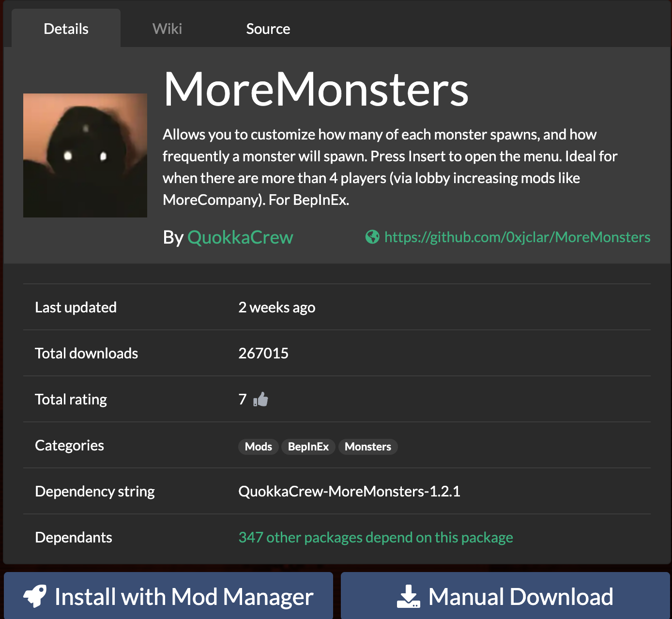Click the globe icon beside the GitHub URL
Screen dimensions: 672x619
pyautogui.click(x=372, y=237)
